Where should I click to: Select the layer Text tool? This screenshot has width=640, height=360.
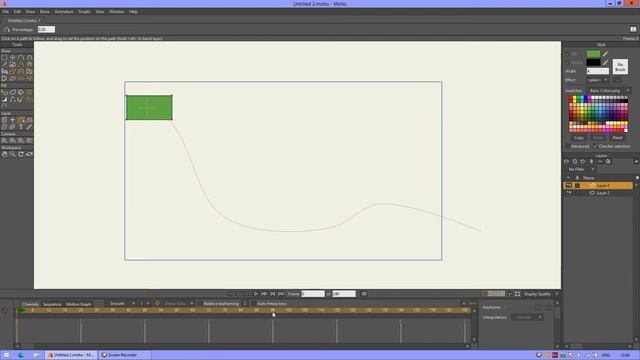[x=21, y=127]
